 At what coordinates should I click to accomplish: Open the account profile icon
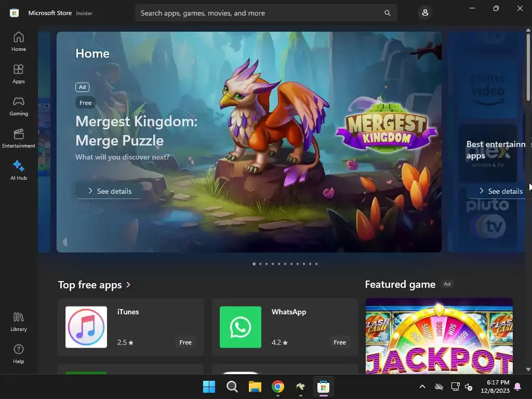click(x=425, y=13)
